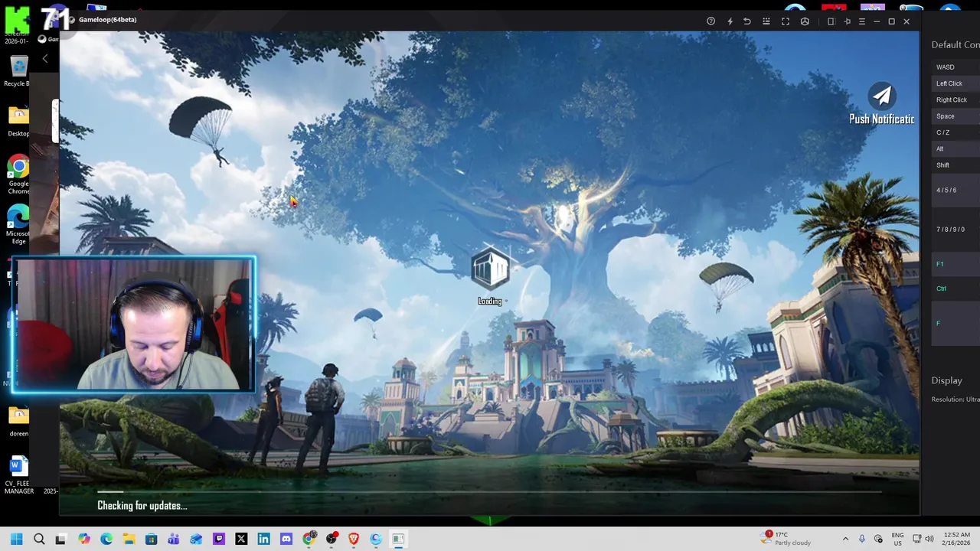Toggle fullscreen mode icon in Gameloop
This screenshot has width=980, height=551.
786,21
